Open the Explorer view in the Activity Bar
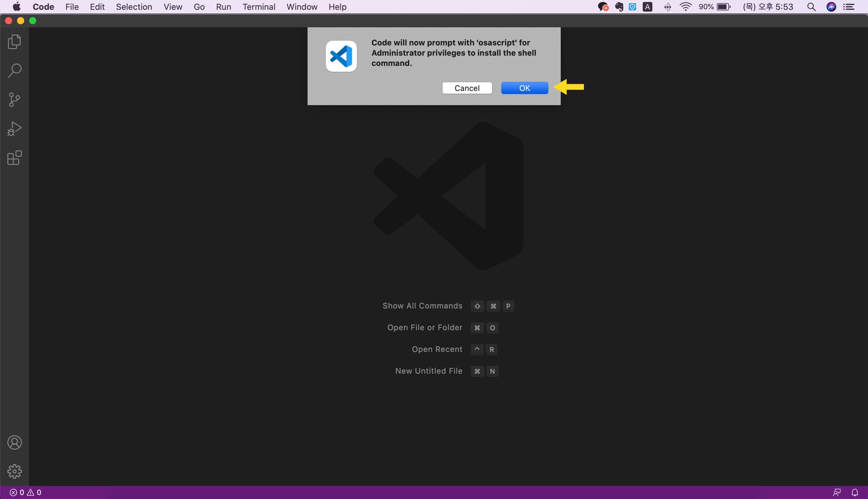Viewport: 868px width, 499px height. tap(14, 42)
